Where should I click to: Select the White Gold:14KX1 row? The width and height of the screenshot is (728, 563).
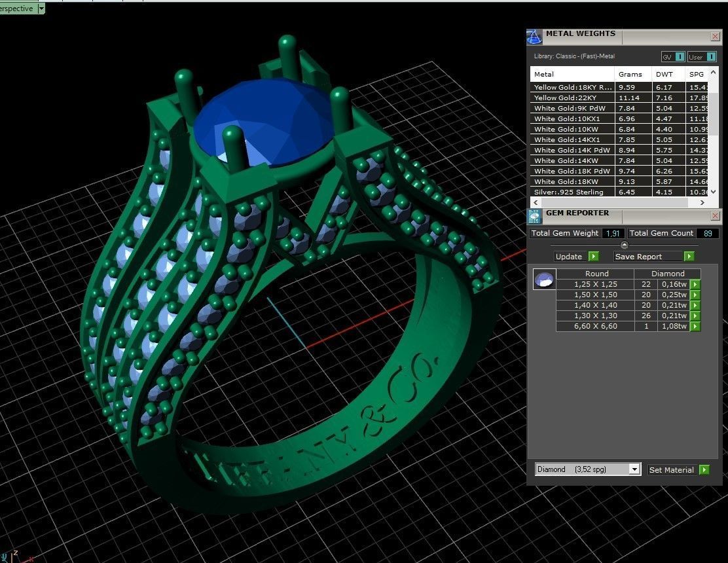(619, 139)
